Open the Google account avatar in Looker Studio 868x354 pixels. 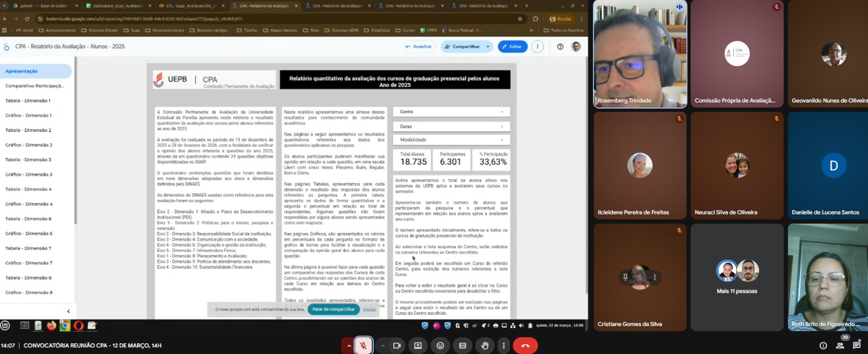(576, 47)
